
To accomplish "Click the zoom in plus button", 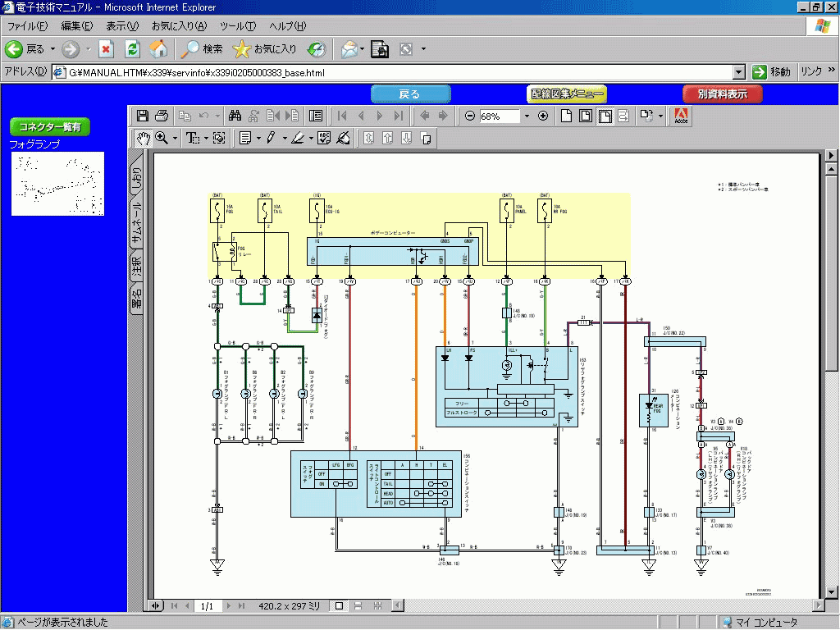I will 543,116.
